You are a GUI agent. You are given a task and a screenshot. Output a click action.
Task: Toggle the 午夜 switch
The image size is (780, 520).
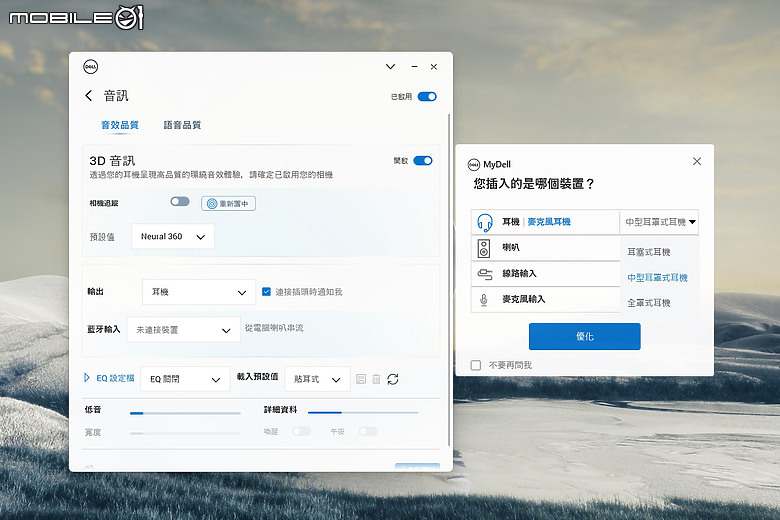tap(368, 431)
